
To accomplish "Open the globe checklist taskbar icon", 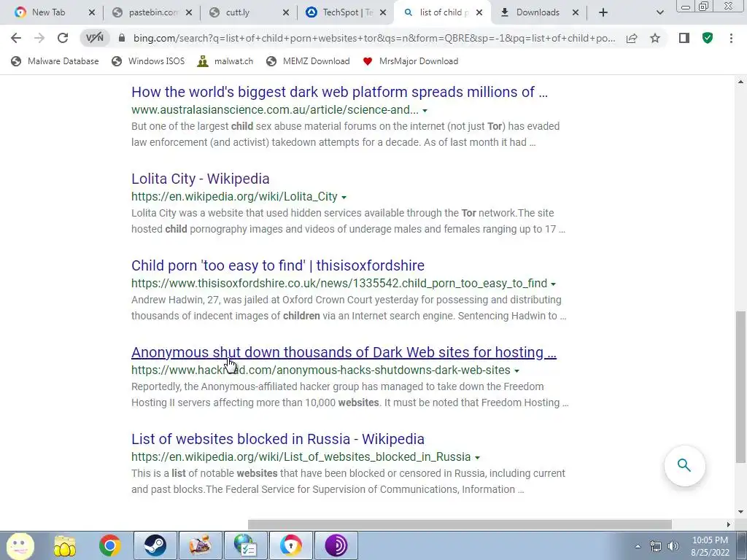I will 245,545.
